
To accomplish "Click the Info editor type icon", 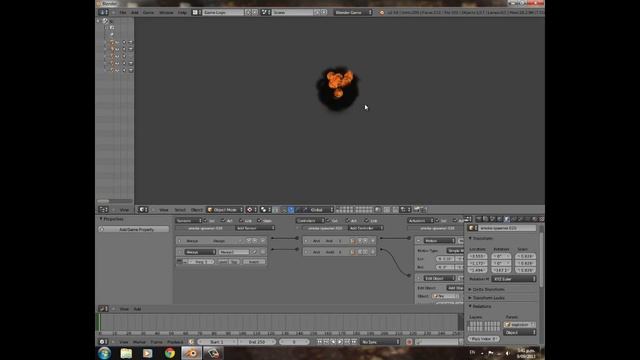I will 104,12.
